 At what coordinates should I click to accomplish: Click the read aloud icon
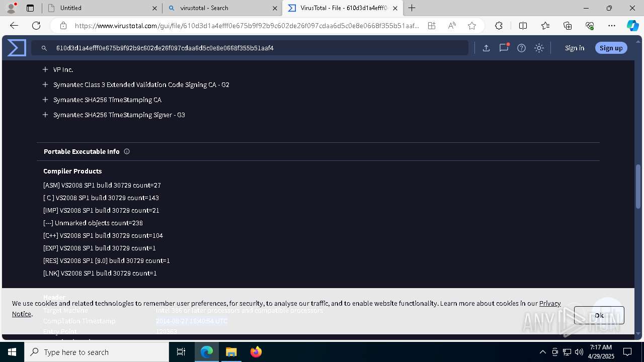(x=452, y=26)
